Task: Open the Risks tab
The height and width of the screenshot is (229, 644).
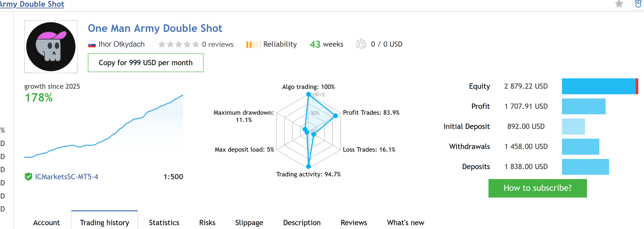Action: [x=207, y=222]
